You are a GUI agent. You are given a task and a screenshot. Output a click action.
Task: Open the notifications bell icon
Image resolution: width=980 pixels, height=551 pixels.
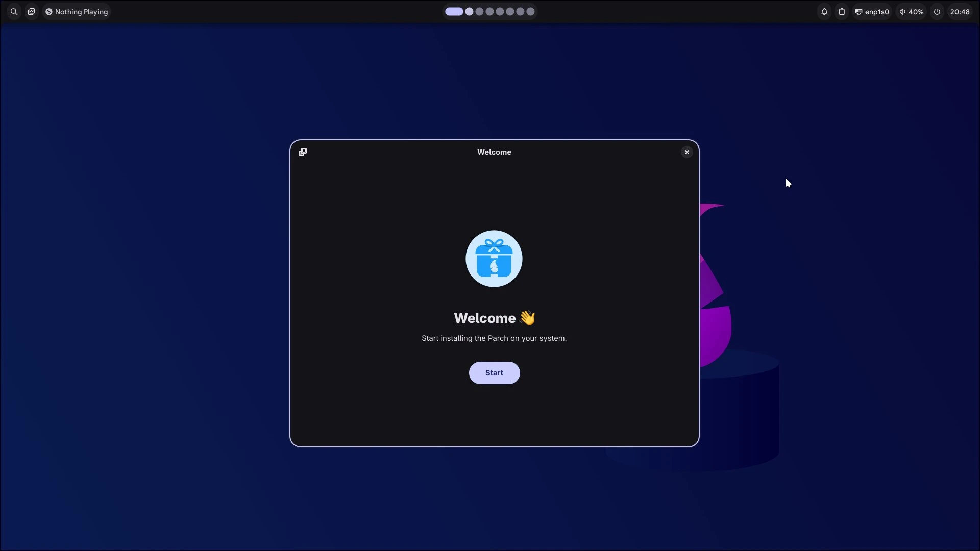tap(824, 12)
